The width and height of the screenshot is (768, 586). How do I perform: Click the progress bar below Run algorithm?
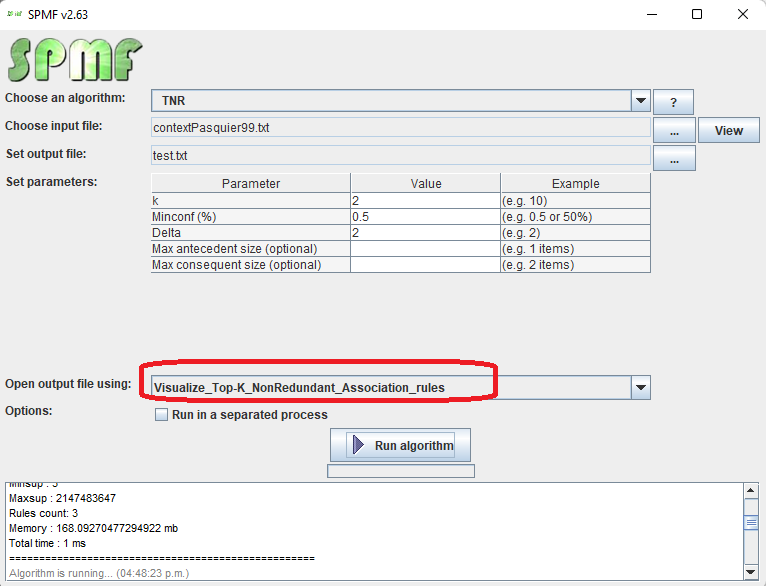[400, 470]
